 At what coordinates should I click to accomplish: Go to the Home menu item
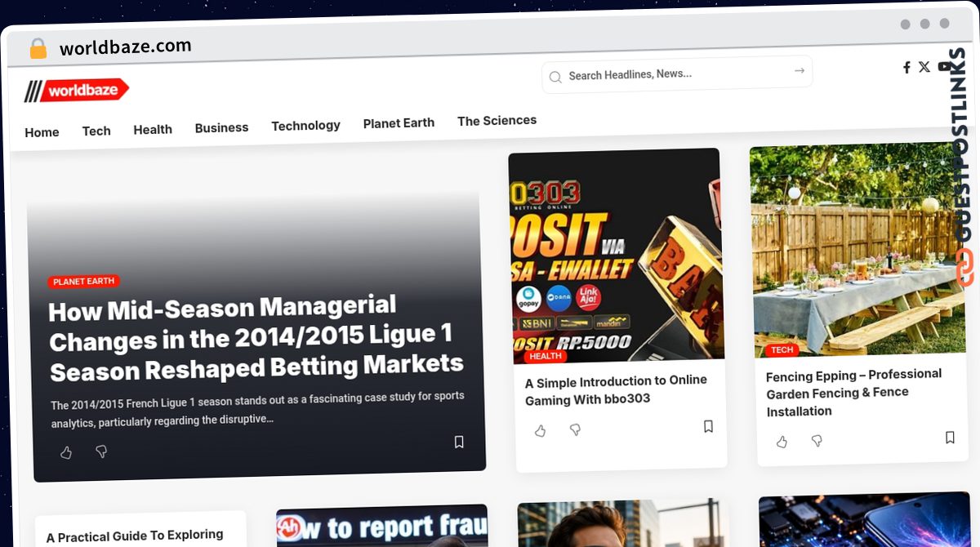(x=42, y=132)
